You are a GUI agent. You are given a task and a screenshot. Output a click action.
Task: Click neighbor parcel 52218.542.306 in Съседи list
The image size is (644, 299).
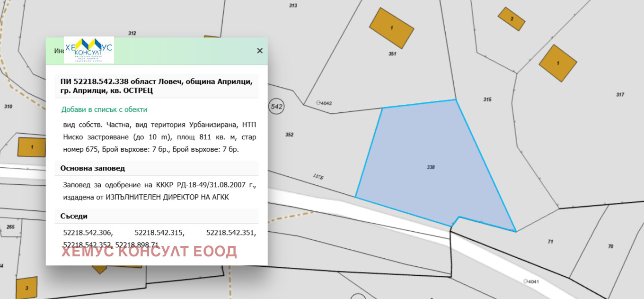(87, 233)
